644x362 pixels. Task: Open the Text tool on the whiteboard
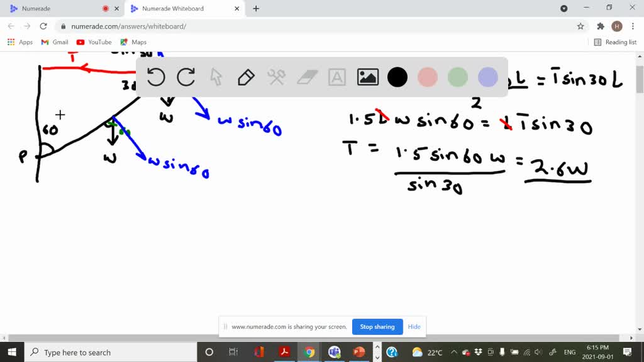tap(336, 77)
